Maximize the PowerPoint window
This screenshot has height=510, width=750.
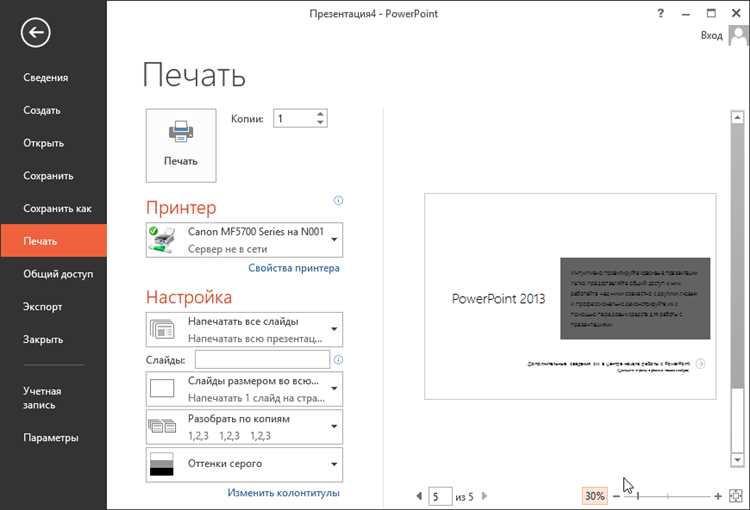[711, 13]
